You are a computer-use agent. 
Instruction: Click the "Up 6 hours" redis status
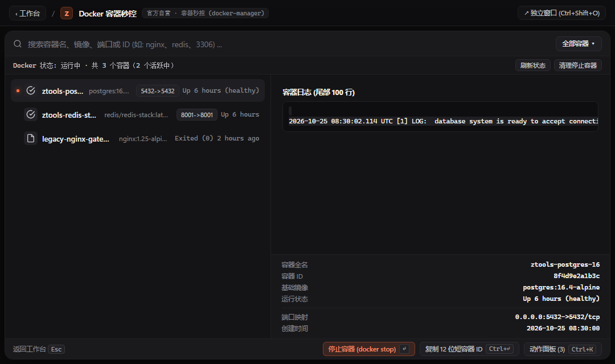[x=240, y=114]
